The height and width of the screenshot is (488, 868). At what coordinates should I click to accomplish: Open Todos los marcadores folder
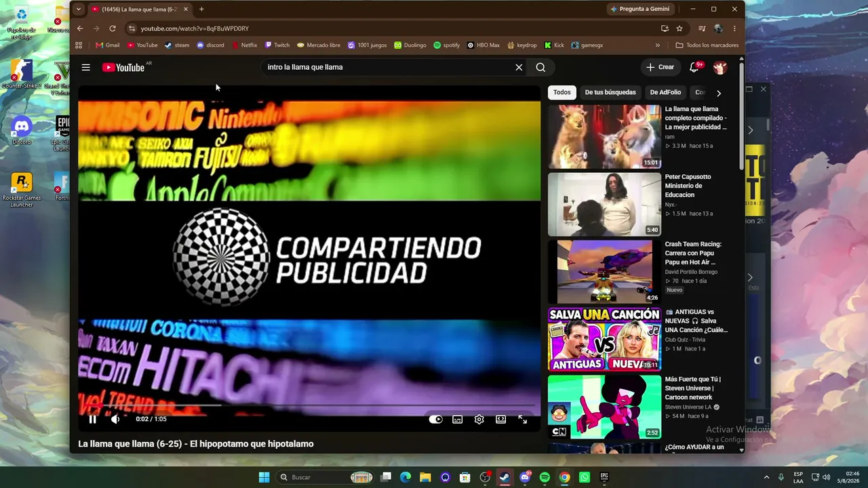[707, 45]
